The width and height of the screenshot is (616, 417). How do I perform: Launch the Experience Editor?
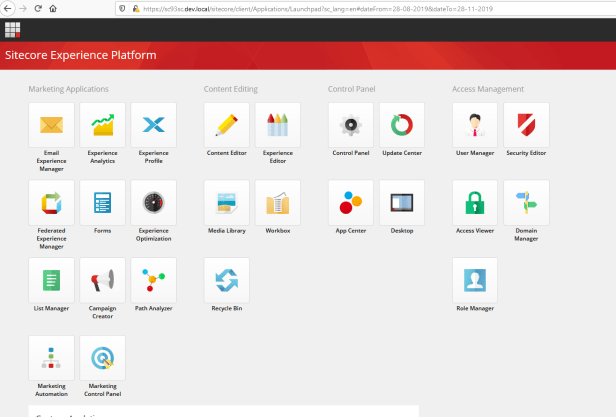pos(277,125)
